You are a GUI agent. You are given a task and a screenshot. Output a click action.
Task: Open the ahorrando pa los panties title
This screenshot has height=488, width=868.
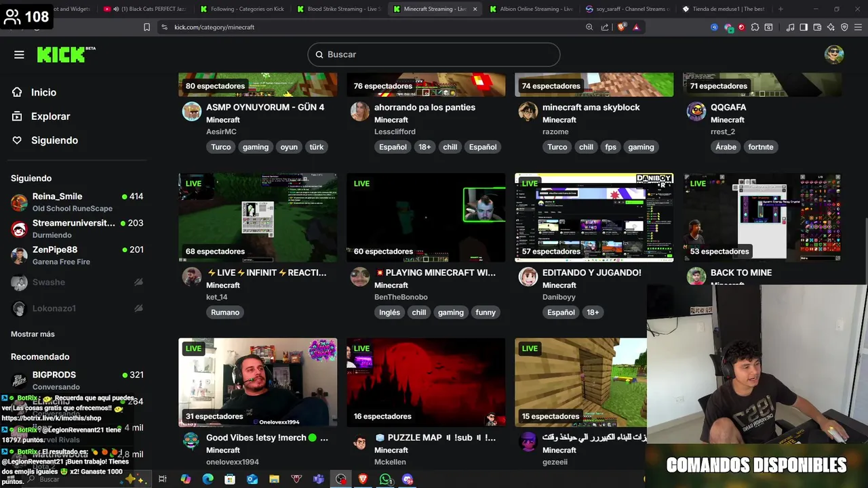coord(425,107)
